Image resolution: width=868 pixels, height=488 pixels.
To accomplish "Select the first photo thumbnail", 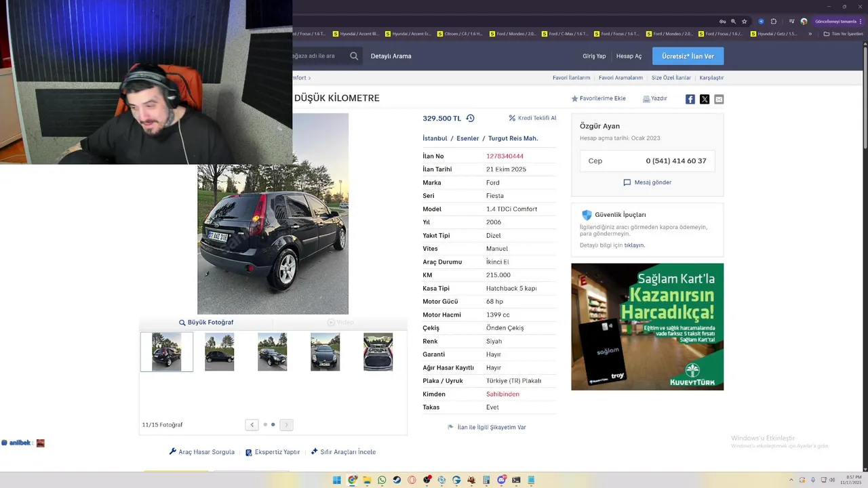I will point(167,352).
